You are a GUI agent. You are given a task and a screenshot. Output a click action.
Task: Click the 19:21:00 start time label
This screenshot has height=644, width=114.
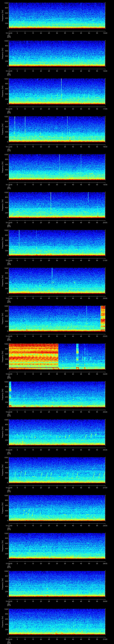coord(9,298)
